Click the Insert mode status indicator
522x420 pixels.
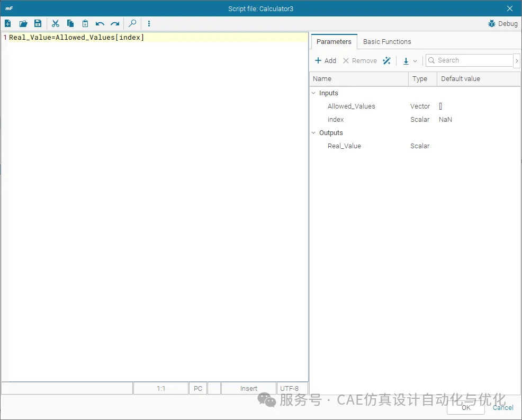(x=249, y=388)
